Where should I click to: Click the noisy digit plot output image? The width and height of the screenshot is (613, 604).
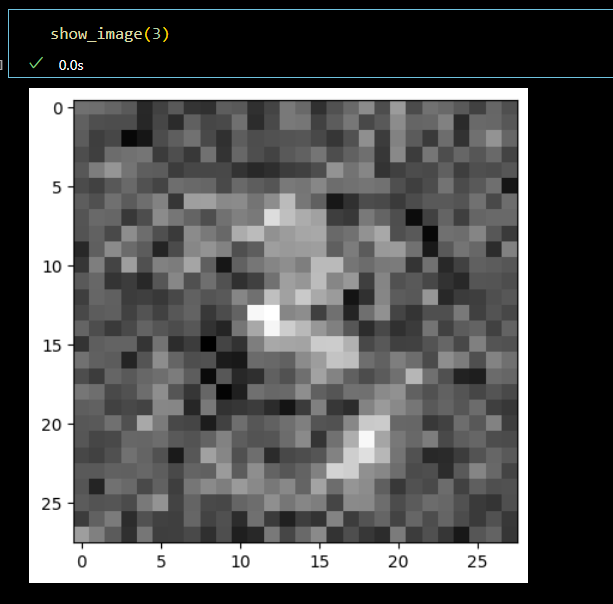click(278, 335)
